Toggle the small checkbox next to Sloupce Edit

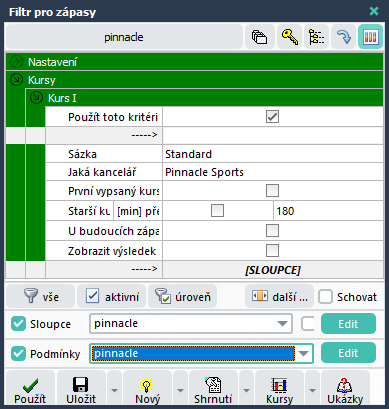click(x=307, y=324)
